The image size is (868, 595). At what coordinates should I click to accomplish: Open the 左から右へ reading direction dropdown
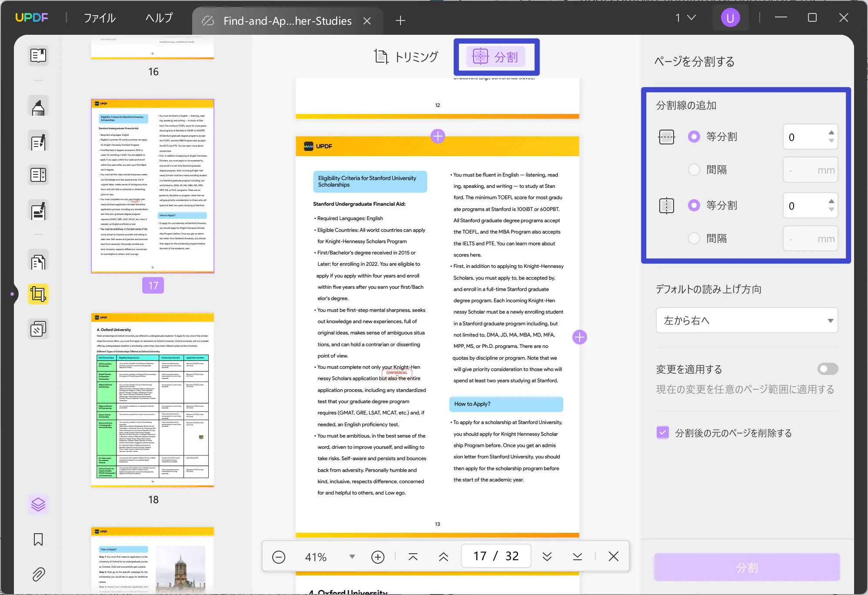coord(747,321)
